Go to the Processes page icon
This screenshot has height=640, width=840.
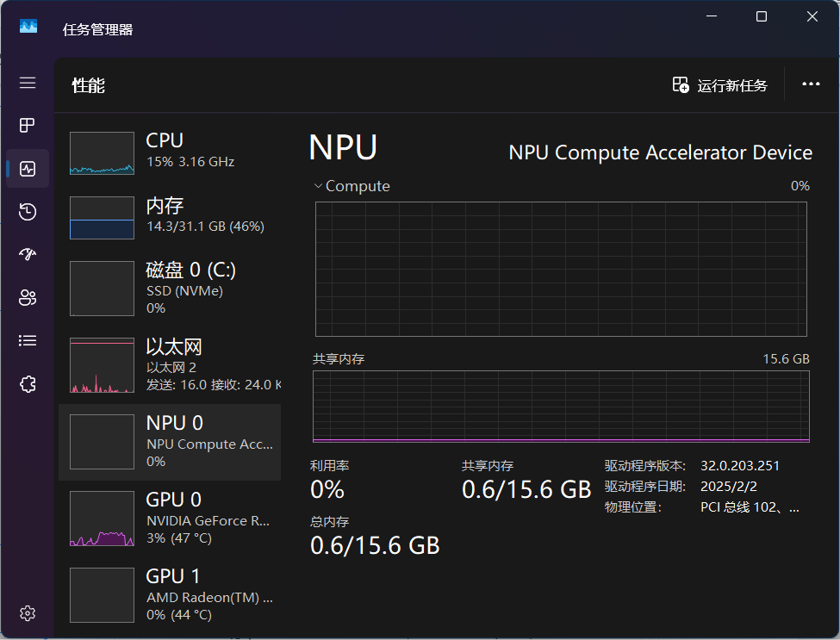tap(28, 126)
